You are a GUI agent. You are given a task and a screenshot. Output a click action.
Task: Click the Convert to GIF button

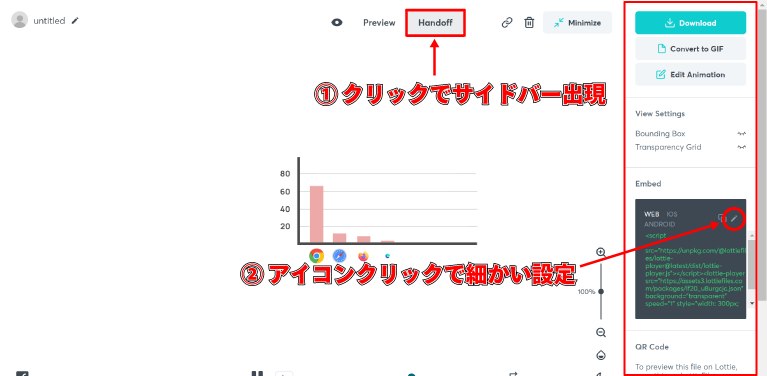tap(690, 49)
